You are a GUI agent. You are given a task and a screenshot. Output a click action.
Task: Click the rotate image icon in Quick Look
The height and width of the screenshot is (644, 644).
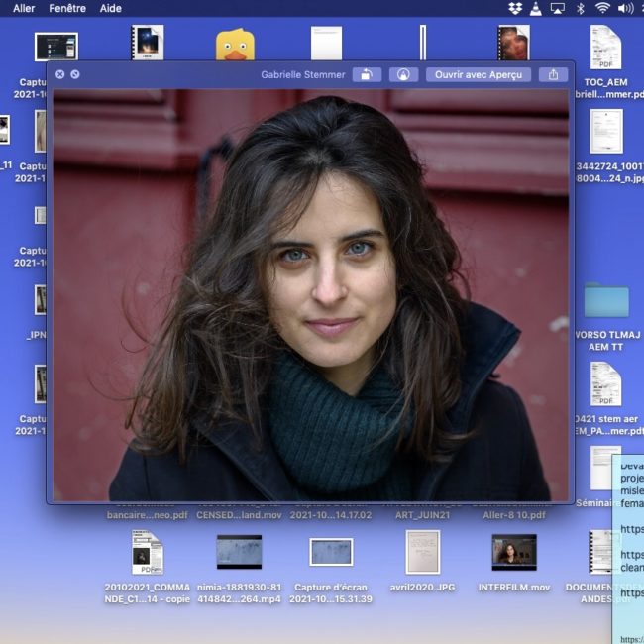click(x=367, y=74)
